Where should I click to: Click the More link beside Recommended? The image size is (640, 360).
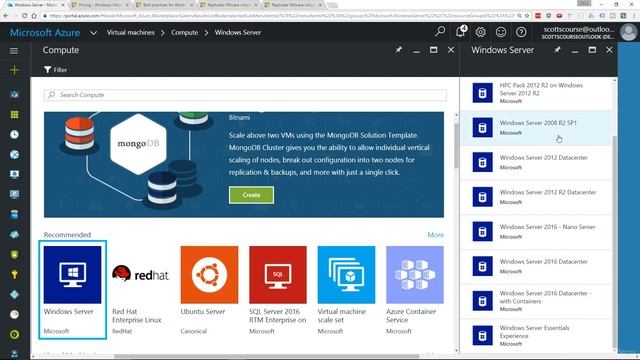point(436,235)
